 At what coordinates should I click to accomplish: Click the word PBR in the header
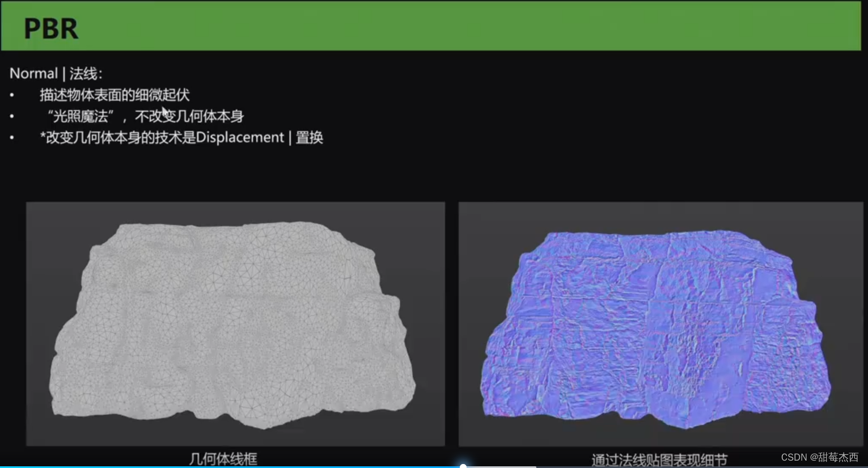tap(50, 28)
